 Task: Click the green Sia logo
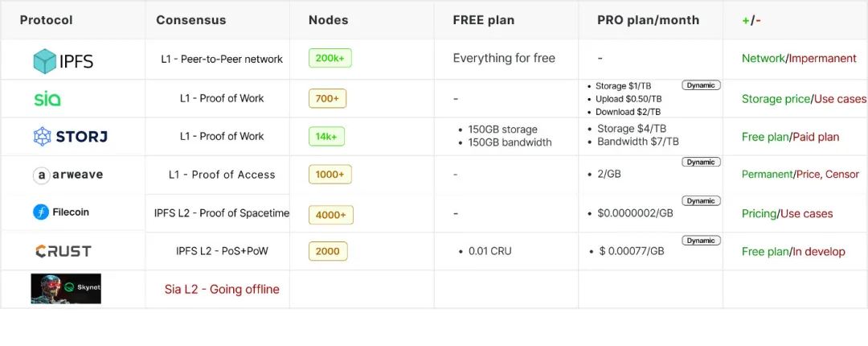click(47, 99)
